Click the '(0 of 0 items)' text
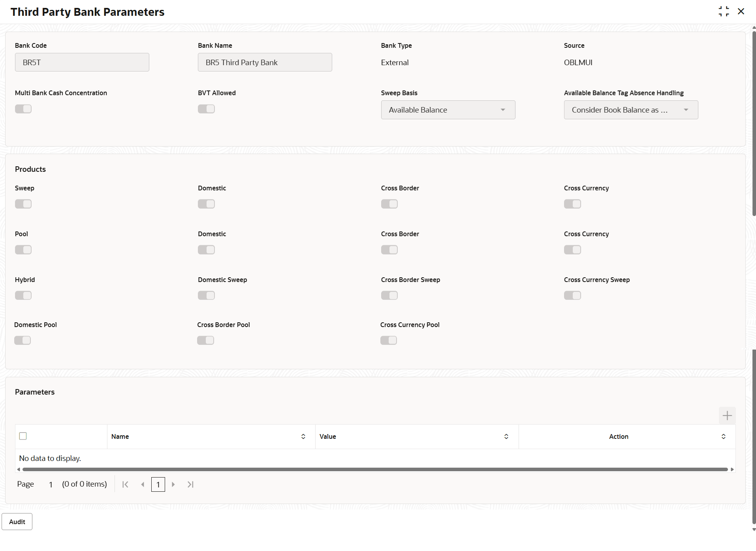 click(85, 484)
